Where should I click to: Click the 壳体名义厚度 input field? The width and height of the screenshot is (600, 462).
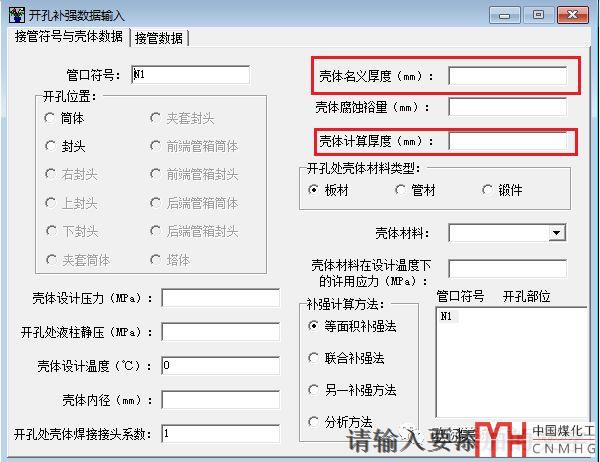click(507, 75)
